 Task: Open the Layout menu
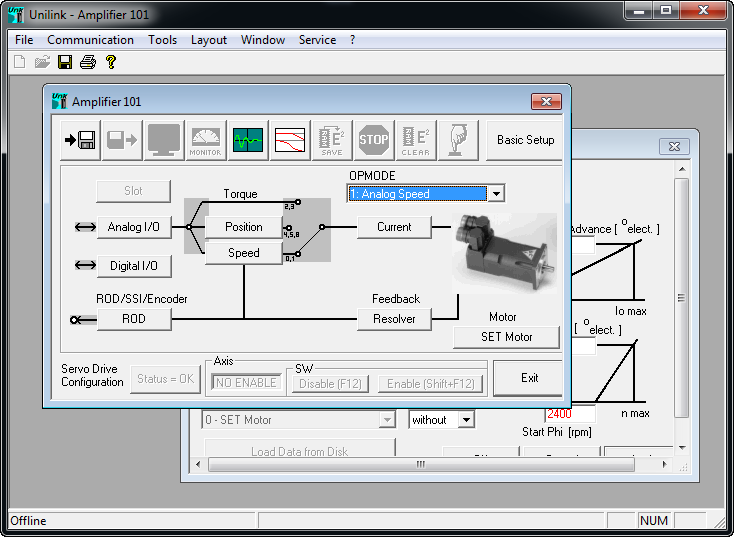[209, 40]
